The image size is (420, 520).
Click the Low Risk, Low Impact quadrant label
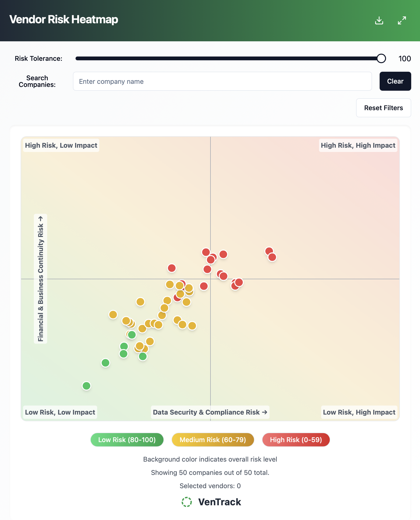(60, 412)
